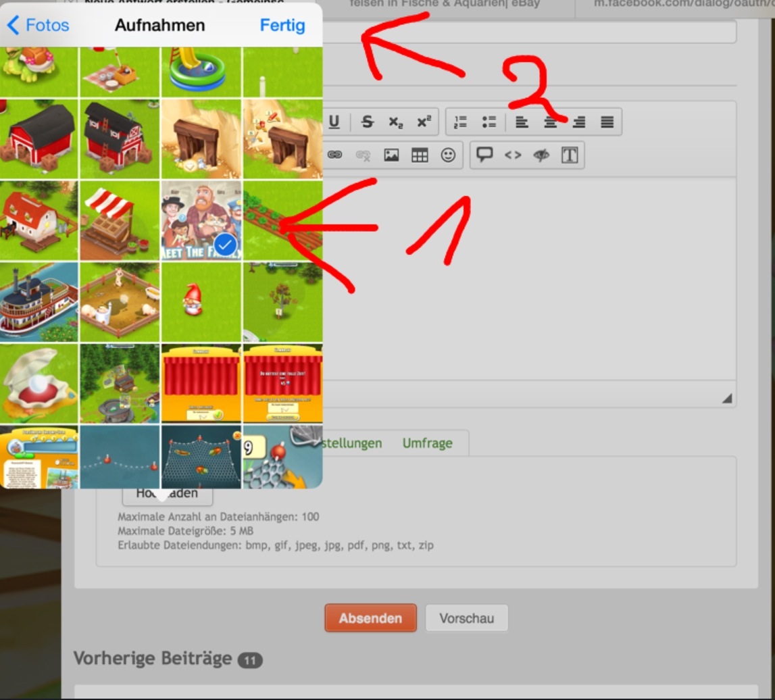Insert a quote speech bubble
Screen dimensions: 775x700
tap(484, 155)
